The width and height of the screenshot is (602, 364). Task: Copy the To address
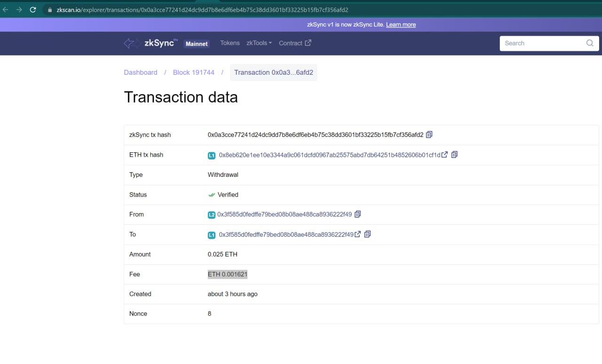coord(367,234)
